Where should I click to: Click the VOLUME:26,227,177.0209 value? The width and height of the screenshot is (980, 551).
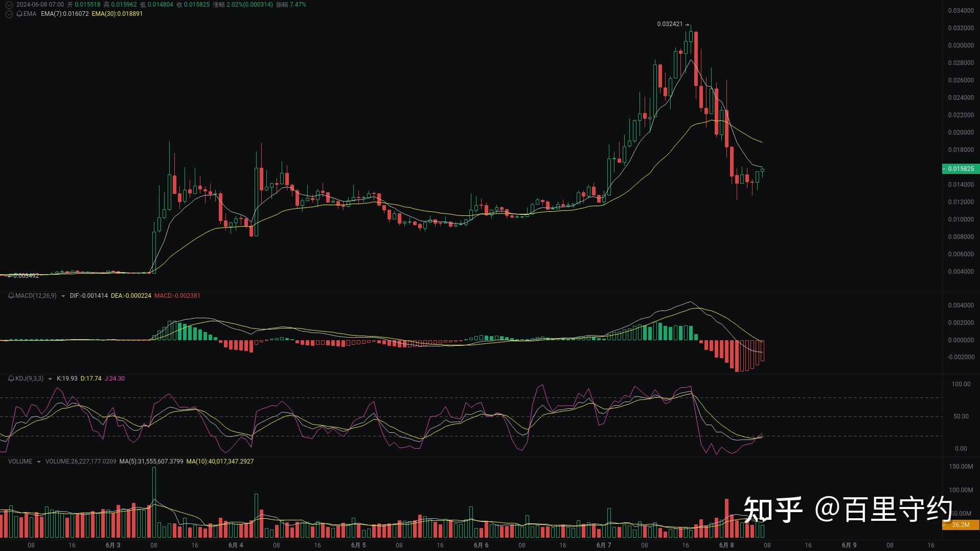point(81,461)
